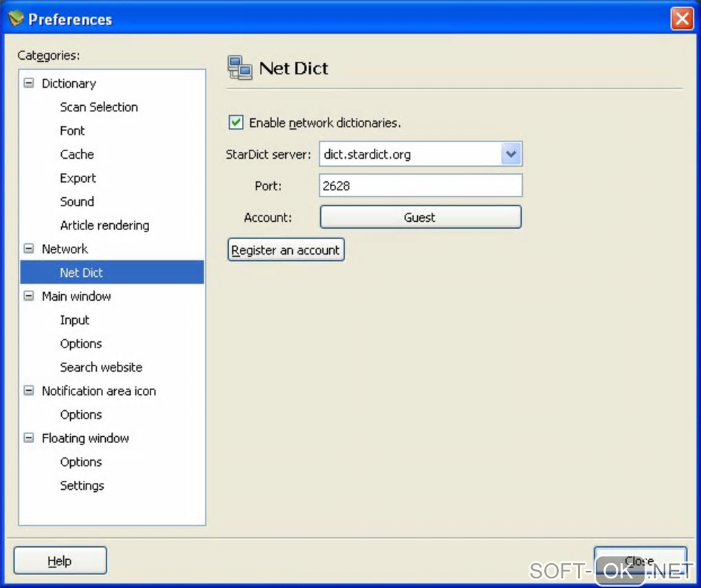Open Settings under Floating window

coord(82,486)
